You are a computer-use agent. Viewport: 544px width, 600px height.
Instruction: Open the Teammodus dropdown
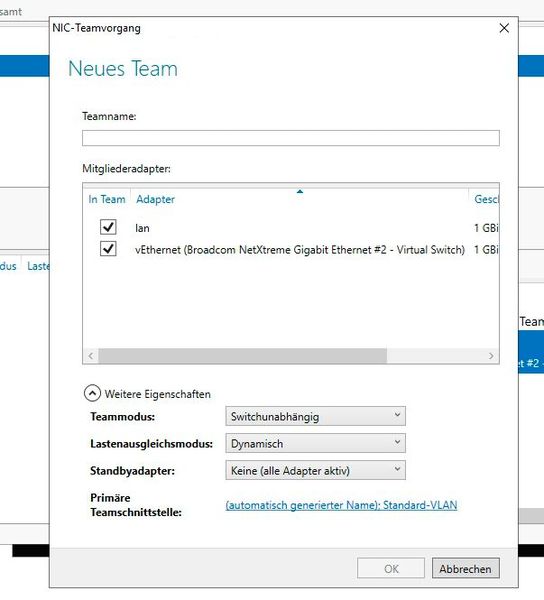coord(316,416)
